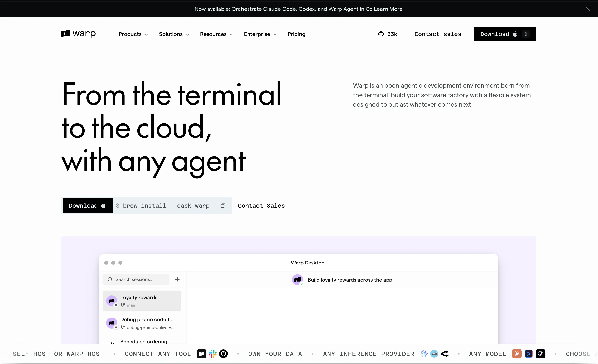Image resolution: width=598 pixels, height=364 pixels.
Task: Click the brain-shaped inference provider icon
Action: pos(424,354)
